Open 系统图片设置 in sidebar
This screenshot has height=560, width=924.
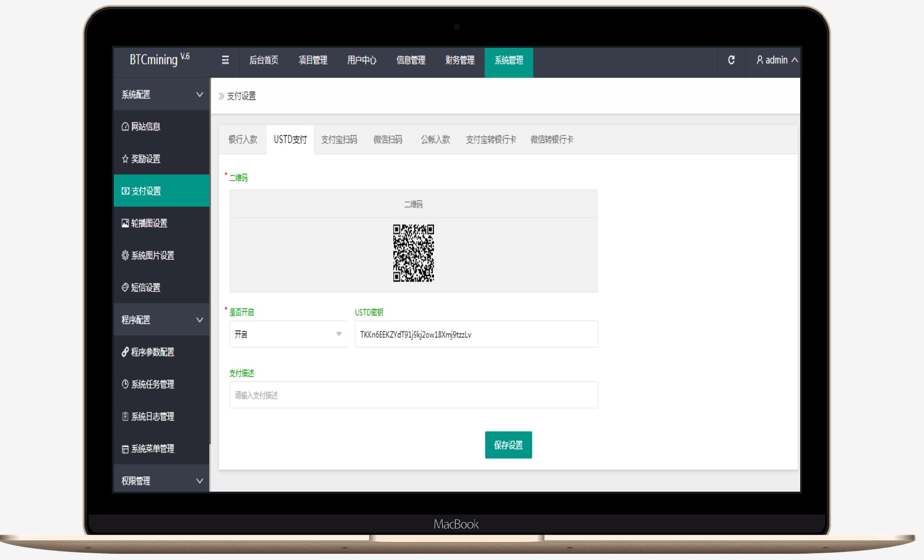pyautogui.click(x=162, y=255)
